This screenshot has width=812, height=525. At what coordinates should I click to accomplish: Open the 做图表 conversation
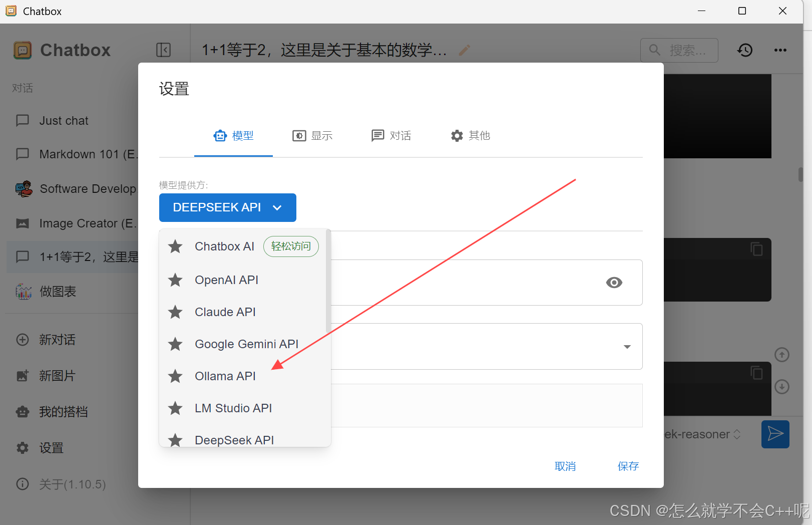(73, 292)
